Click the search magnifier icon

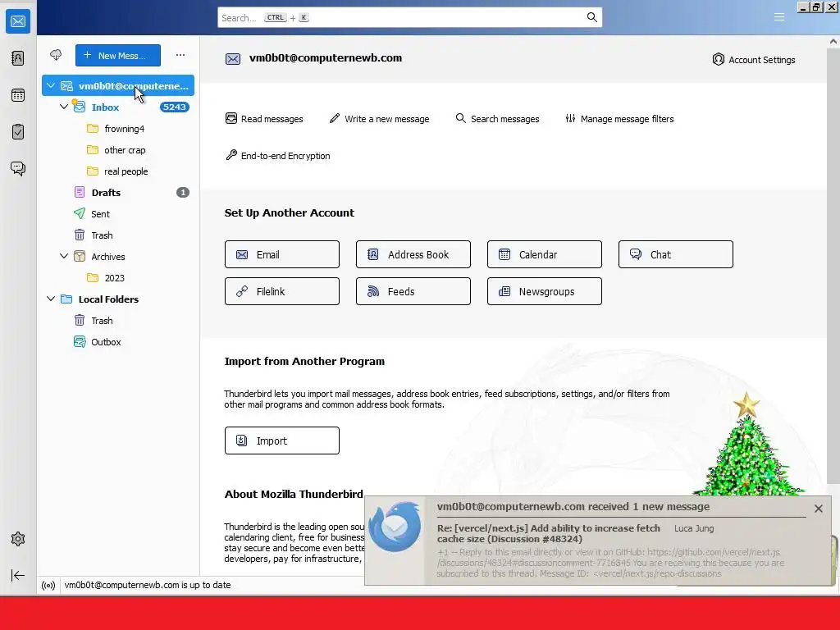tap(592, 17)
